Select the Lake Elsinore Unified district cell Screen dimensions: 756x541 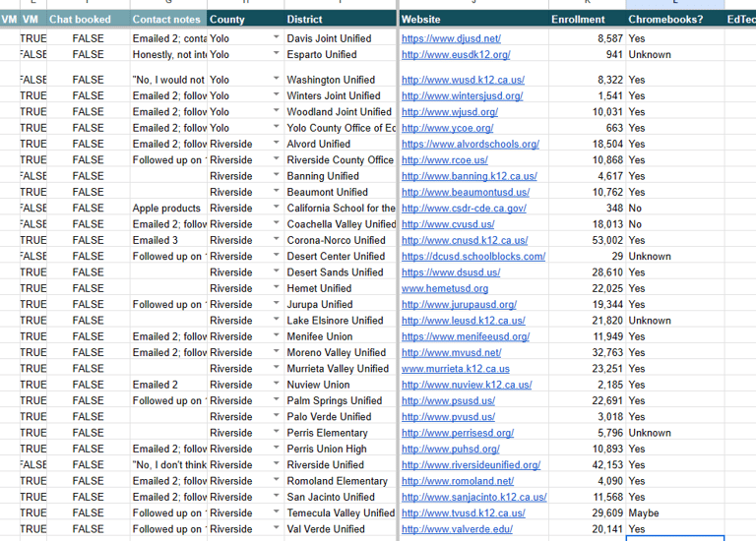[340, 321]
